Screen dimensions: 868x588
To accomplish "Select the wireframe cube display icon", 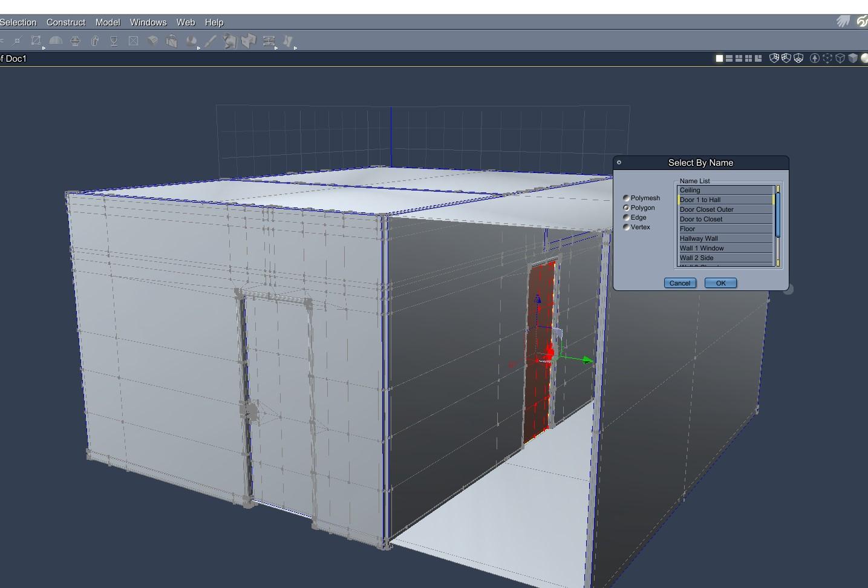I will click(x=840, y=58).
